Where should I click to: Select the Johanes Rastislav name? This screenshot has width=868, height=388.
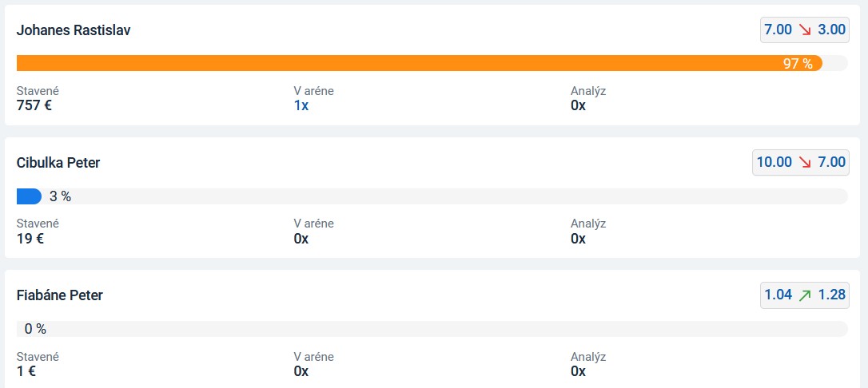74,30
